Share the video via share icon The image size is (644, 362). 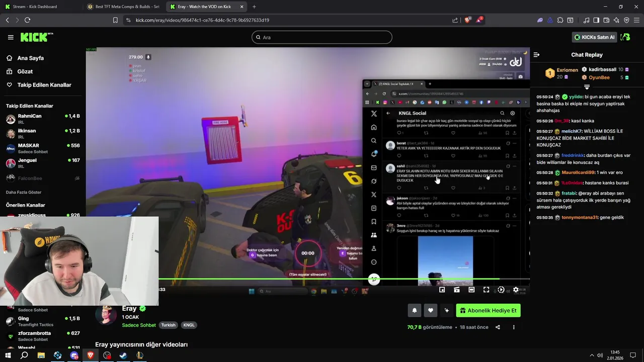498,327
